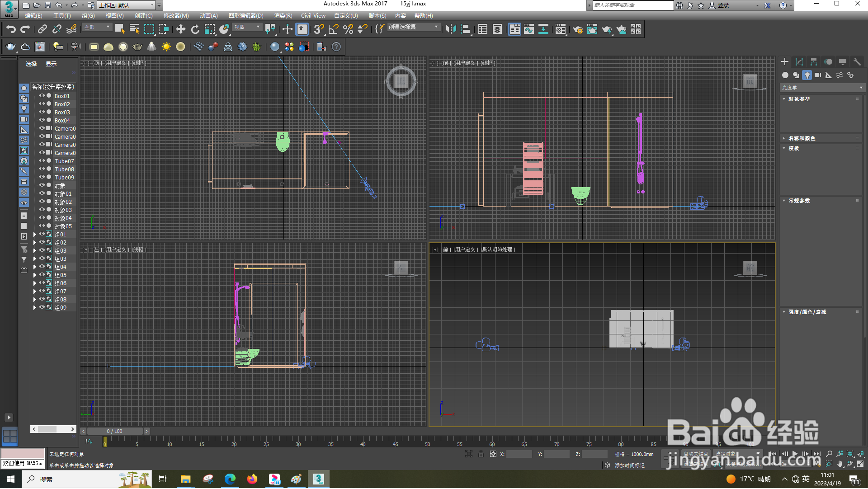Open Render Setup teapot icon
The image size is (868, 489).
577,29
